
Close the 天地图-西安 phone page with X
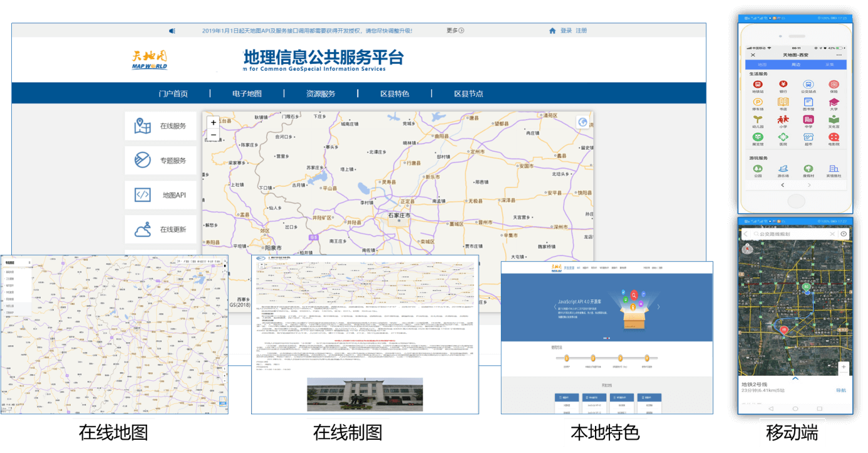[x=753, y=55]
